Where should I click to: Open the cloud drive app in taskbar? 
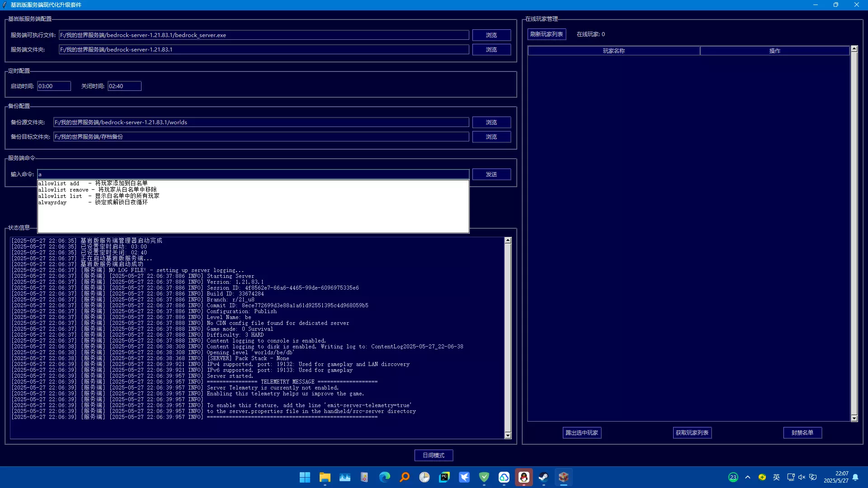(504, 477)
